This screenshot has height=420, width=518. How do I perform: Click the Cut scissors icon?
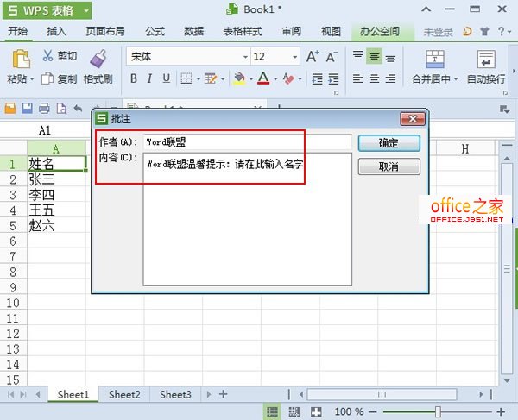pyautogui.click(x=47, y=55)
